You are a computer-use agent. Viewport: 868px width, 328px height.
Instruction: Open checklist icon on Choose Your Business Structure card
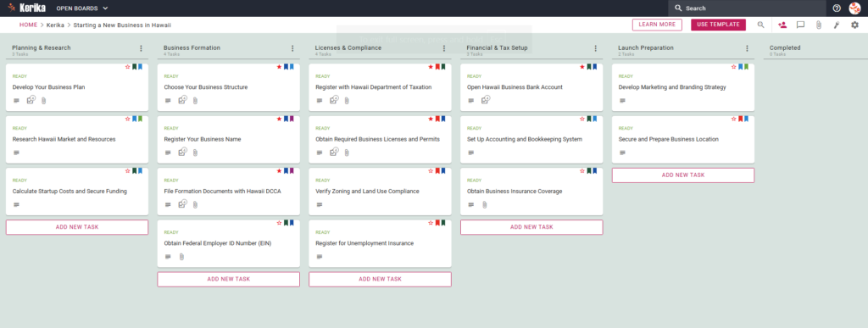(x=183, y=100)
